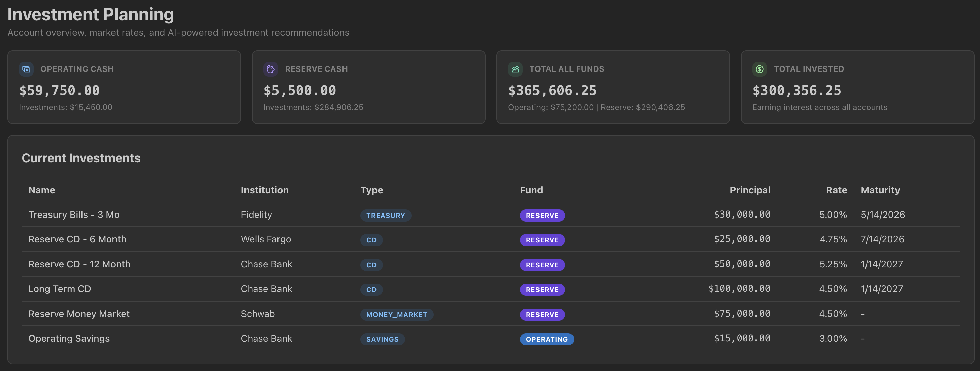Image resolution: width=980 pixels, height=371 pixels.
Task: Select the TREASURY type badge for Treasury Bills
Action: tap(386, 215)
